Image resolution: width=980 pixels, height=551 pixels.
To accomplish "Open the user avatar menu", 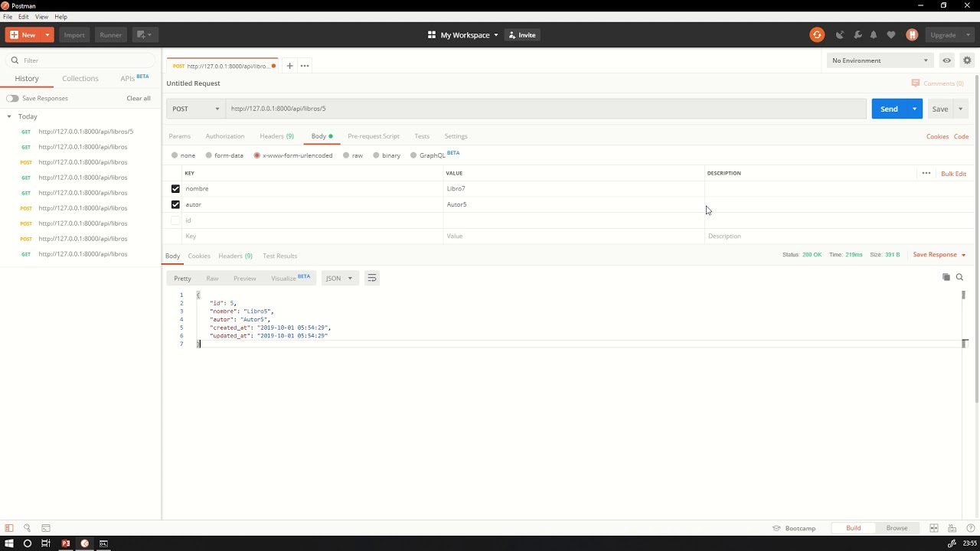I will [x=912, y=34].
